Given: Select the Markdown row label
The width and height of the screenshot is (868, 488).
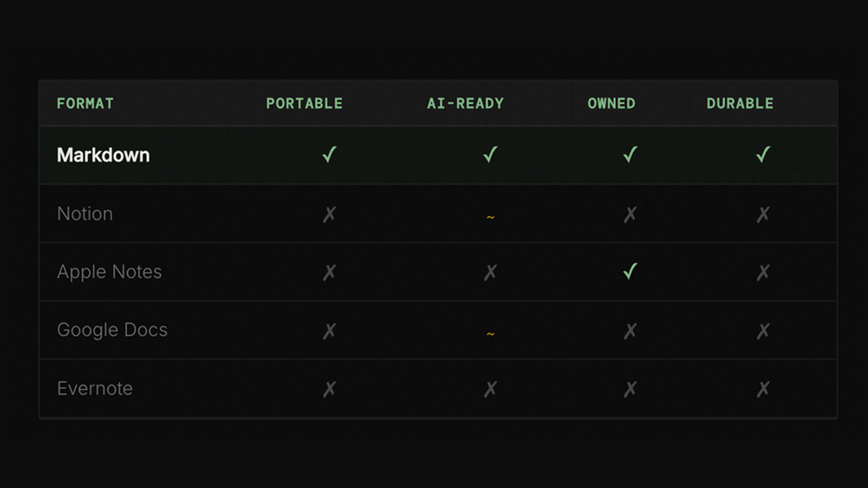Looking at the screenshot, I should [x=104, y=155].
